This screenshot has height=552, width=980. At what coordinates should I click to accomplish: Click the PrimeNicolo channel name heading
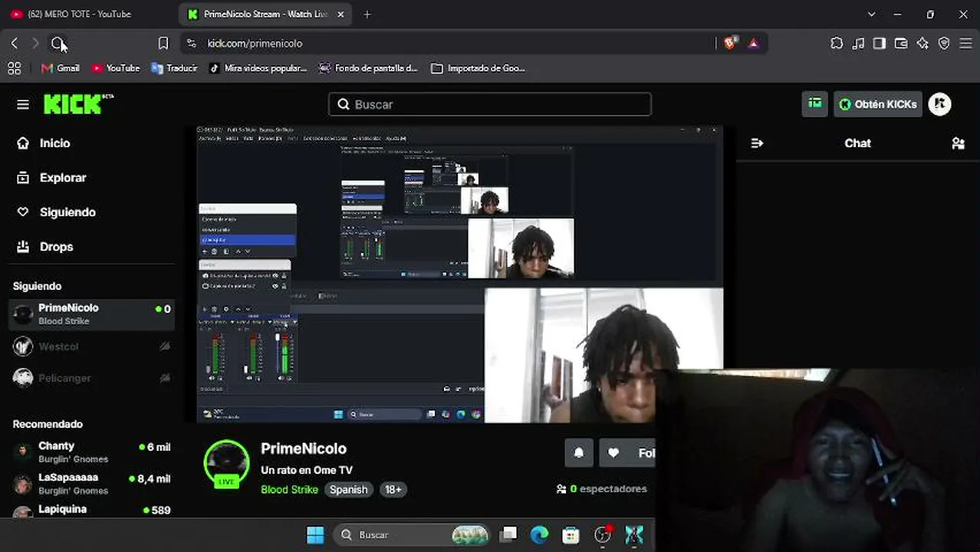(x=304, y=449)
